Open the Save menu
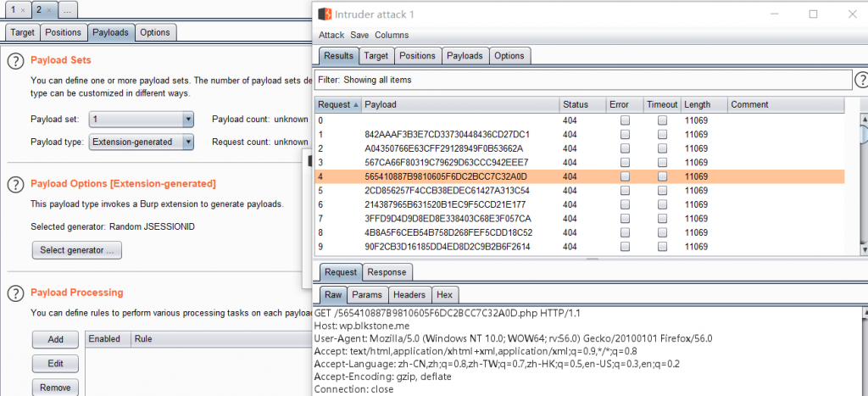Screen dimensions: 868x396 359,36
